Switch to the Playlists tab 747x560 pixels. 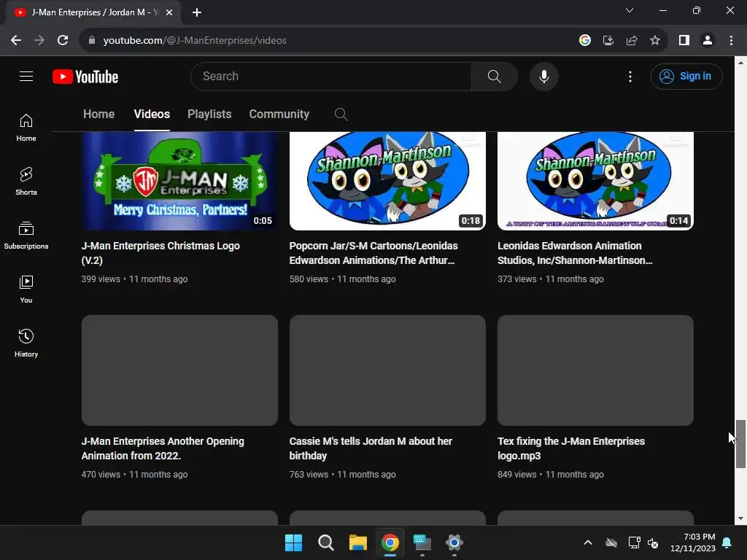209,114
